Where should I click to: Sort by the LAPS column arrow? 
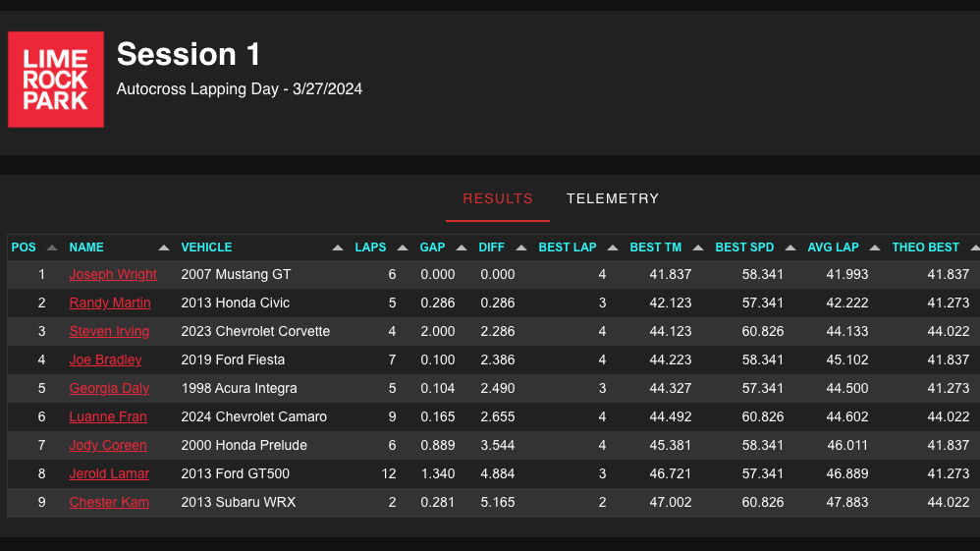[x=403, y=248]
